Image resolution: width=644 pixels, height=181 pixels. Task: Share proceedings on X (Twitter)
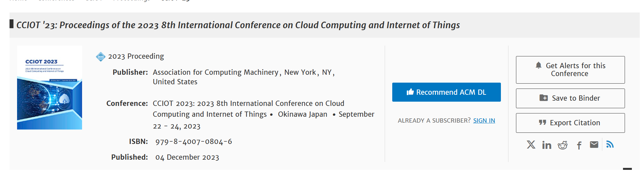(x=531, y=145)
